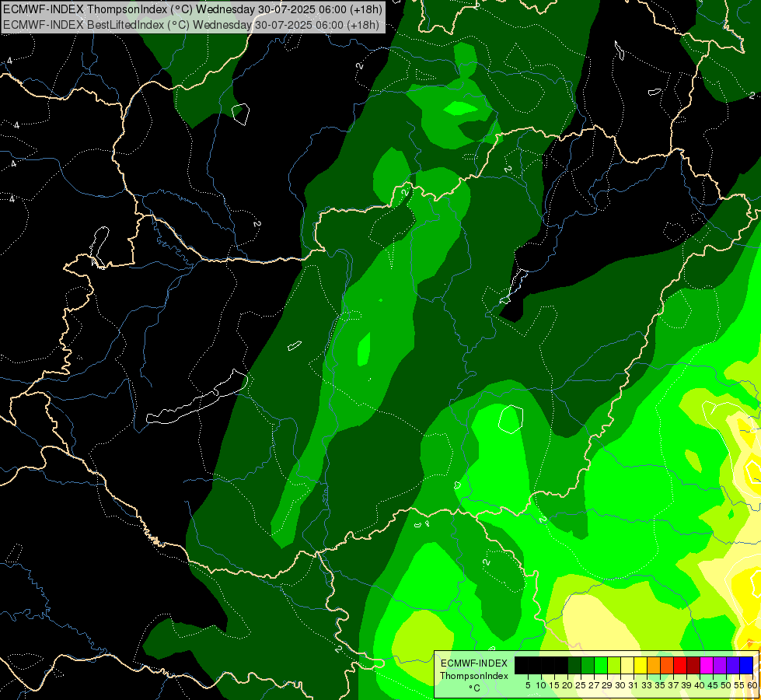Click the pure yellow 31–33 legend swatch
The width and height of the screenshot is (761, 700).
pyautogui.click(x=641, y=665)
